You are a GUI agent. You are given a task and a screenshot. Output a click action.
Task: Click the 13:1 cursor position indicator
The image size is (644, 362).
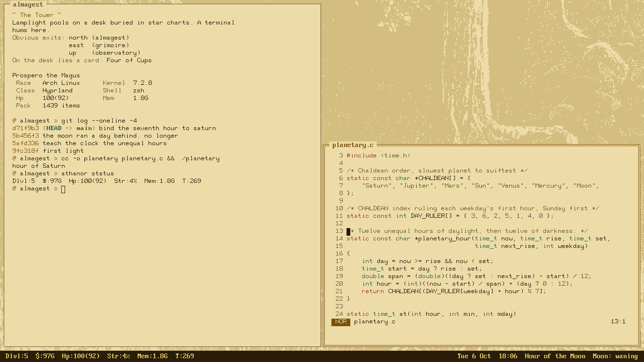[x=618, y=321]
